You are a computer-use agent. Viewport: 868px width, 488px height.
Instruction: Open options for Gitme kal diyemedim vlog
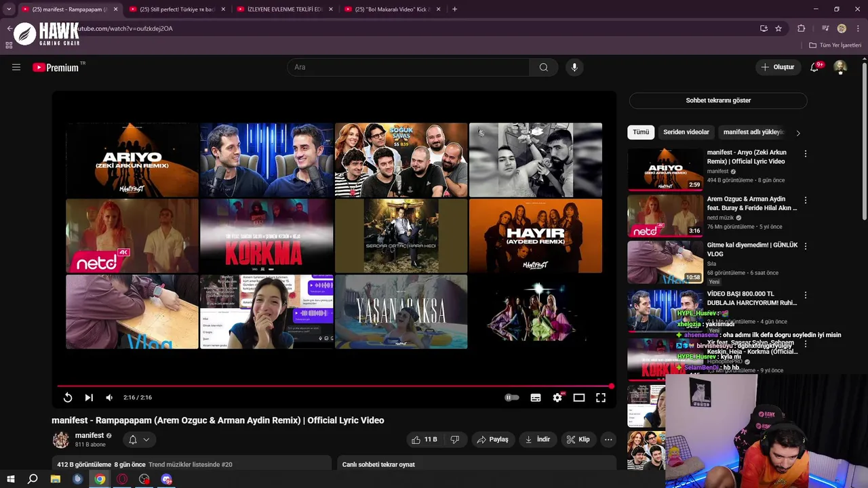click(806, 247)
